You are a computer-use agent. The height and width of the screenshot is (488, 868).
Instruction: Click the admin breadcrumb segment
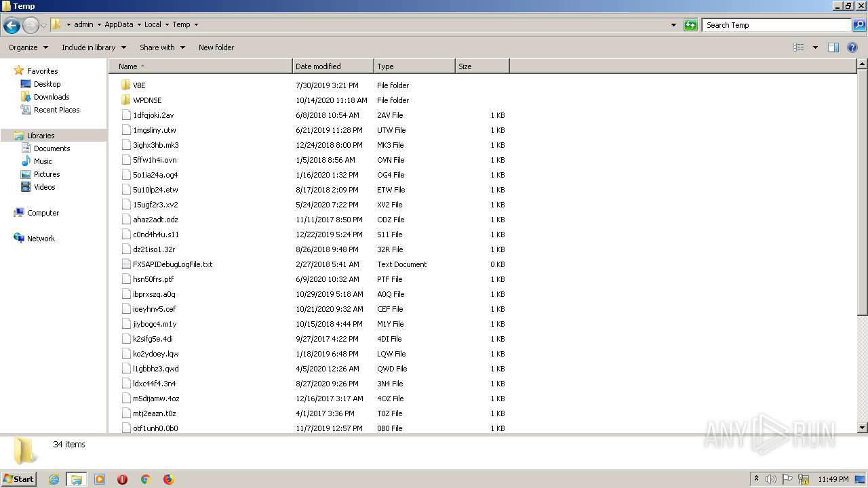coord(83,24)
